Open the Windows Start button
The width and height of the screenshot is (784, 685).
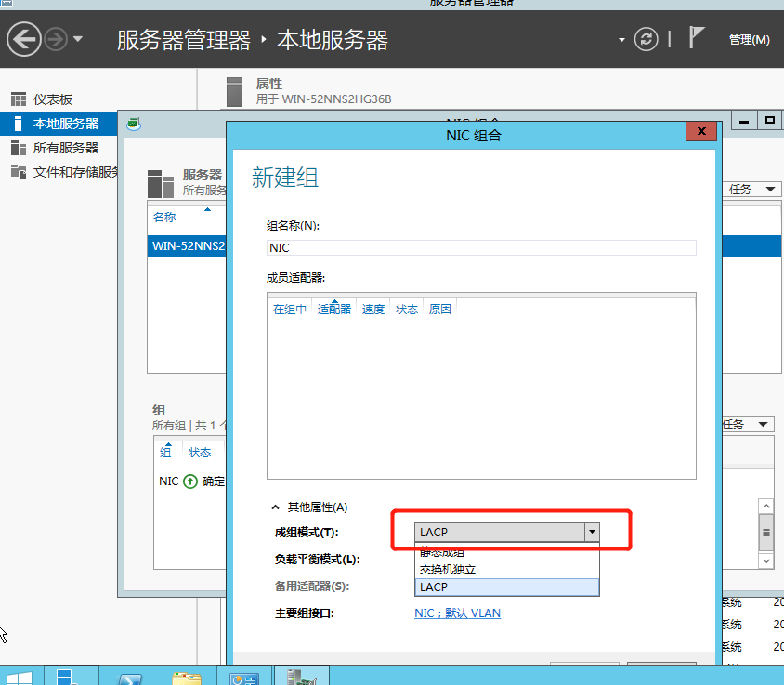click(20, 678)
